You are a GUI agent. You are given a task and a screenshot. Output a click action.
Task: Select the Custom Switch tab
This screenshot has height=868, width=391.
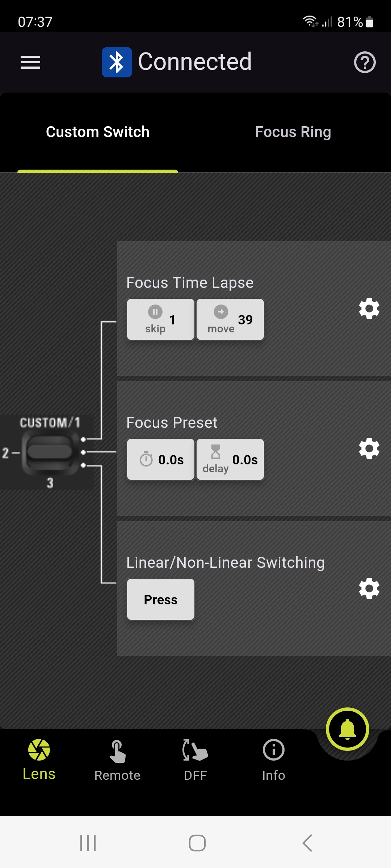98,132
